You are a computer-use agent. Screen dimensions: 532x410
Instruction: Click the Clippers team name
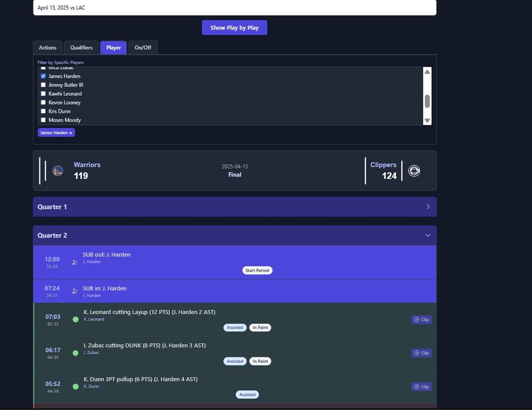tap(384, 164)
